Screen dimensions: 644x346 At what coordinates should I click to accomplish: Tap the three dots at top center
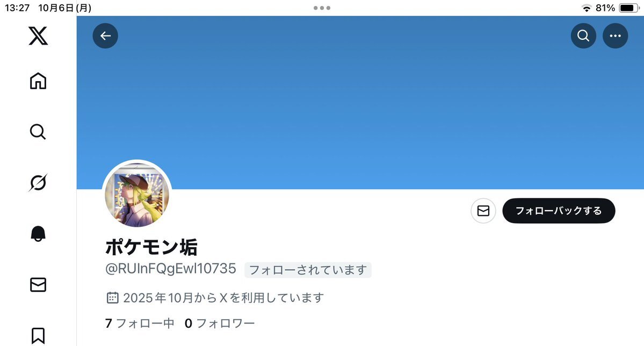point(322,8)
